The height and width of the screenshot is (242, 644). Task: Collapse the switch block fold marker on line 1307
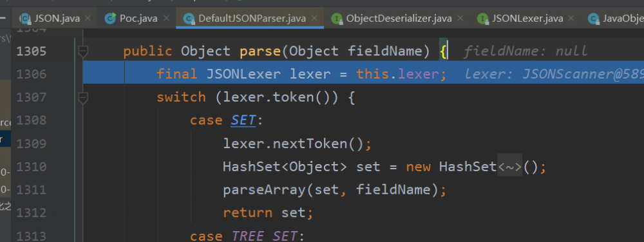click(x=83, y=98)
